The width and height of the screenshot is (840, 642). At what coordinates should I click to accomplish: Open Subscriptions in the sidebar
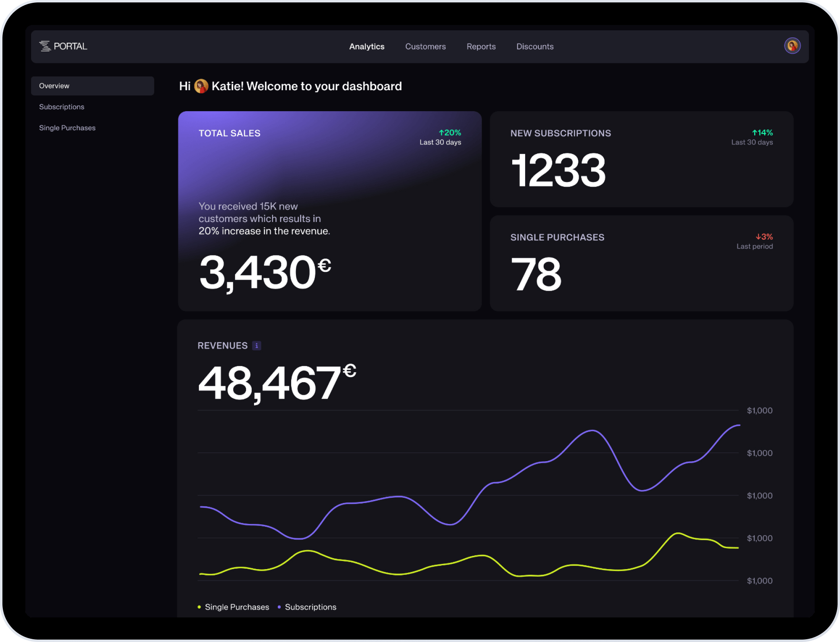pos(62,107)
